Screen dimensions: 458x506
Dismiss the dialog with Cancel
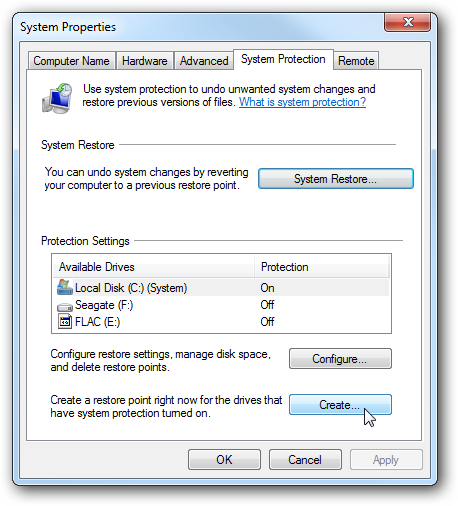[x=305, y=460]
